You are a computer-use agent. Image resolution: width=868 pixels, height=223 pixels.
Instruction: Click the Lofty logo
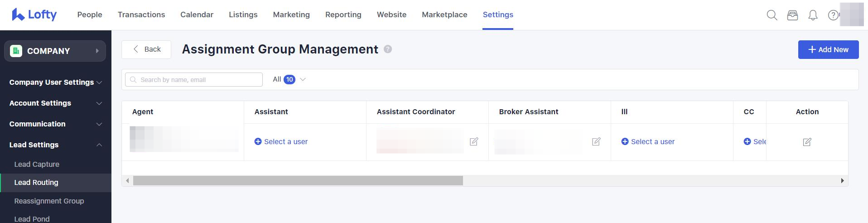34,15
